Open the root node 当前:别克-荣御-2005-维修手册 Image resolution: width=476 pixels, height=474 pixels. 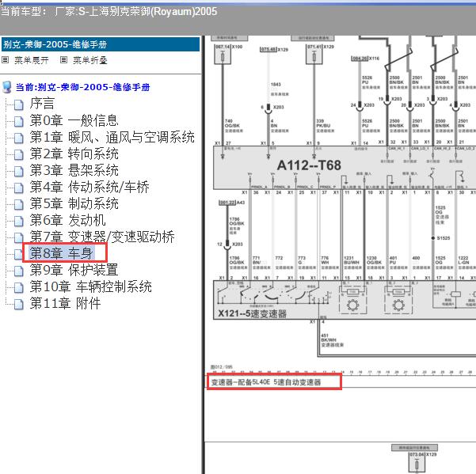click(83, 87)
